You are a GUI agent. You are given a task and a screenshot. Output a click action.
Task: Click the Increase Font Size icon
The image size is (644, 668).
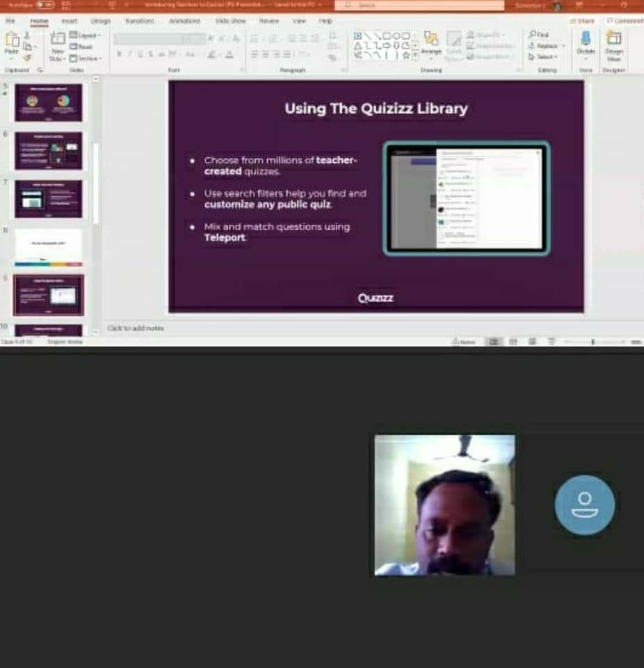click(211, 39)
